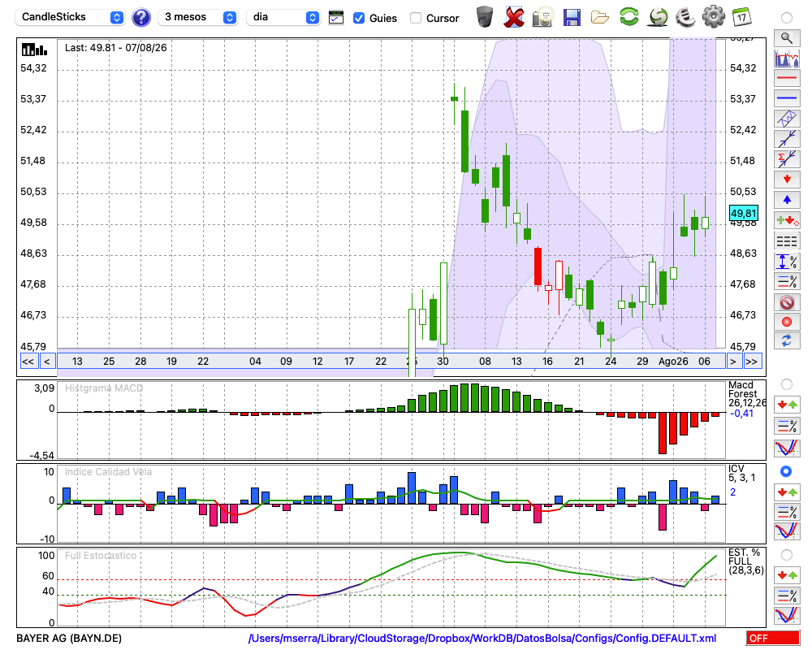The height and width of the screenshot is (650, 812).
Task: Click the red OFF button
Action: 773,638
